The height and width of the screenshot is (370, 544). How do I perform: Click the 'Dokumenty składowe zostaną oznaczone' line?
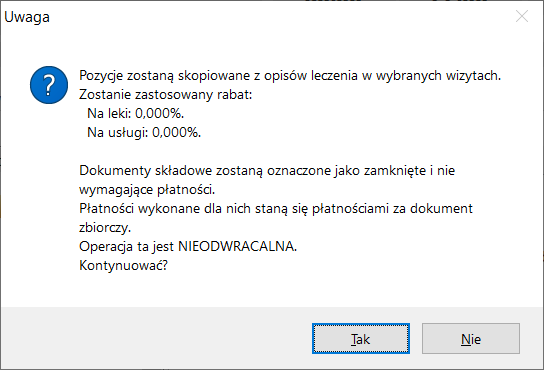267,170
